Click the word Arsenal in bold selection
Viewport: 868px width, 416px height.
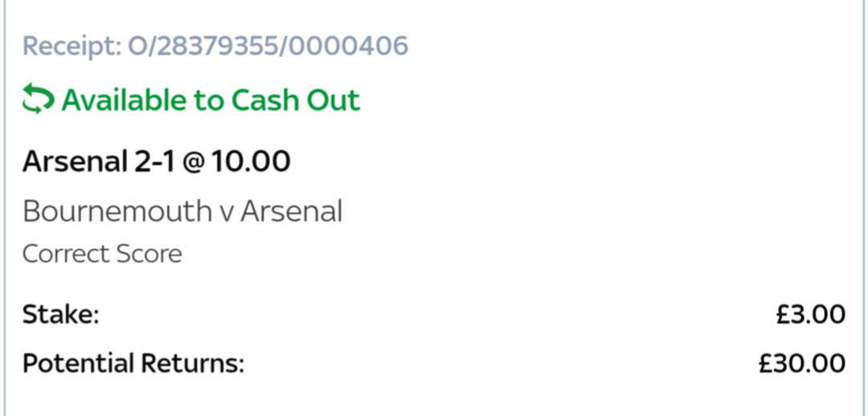click(76, 161)
